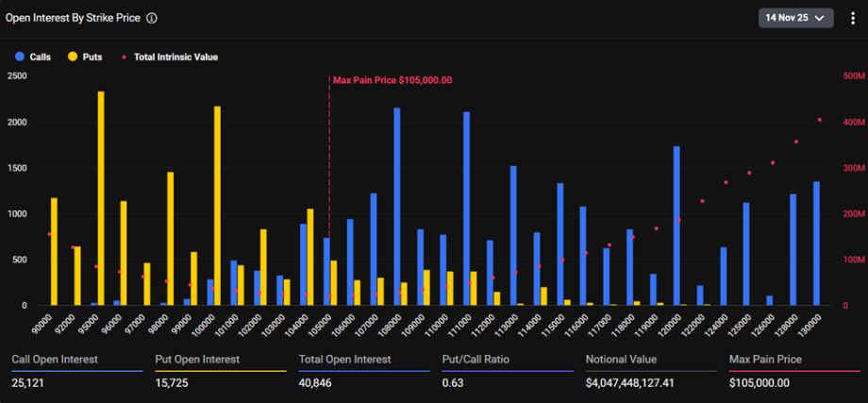Click the yellow Puts legend dot
This screenshot has width=868, height=403.
point(73,58)
